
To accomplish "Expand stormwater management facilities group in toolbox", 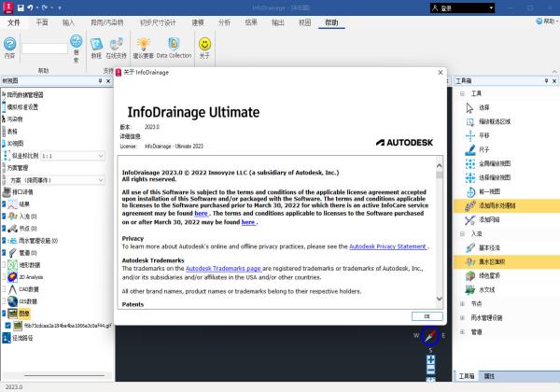I will pos(462,317).
